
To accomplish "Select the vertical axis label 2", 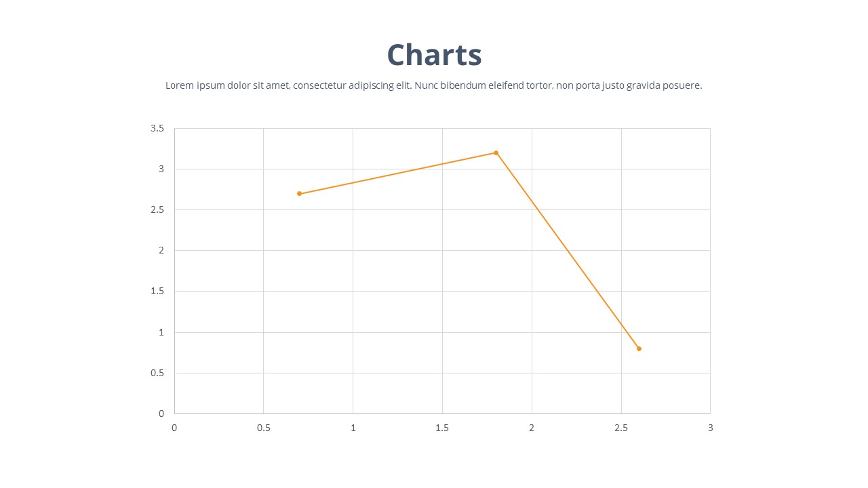I will tap(161, 251).
